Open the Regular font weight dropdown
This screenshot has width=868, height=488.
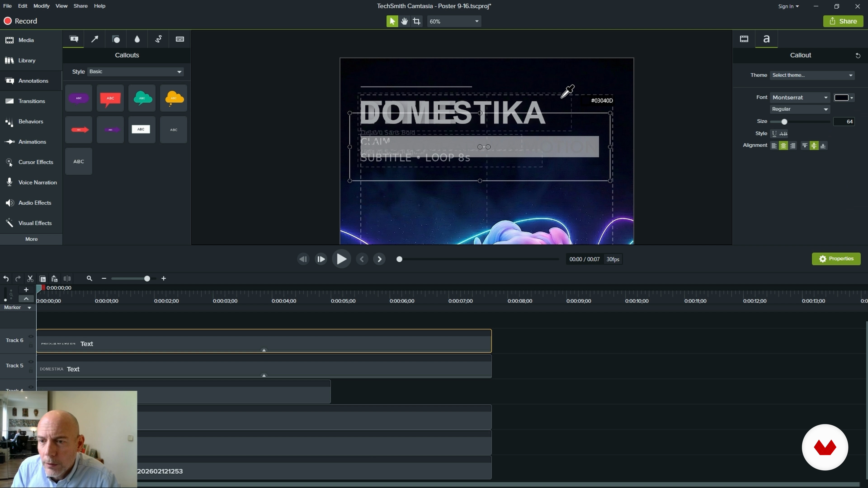point(800,109)
